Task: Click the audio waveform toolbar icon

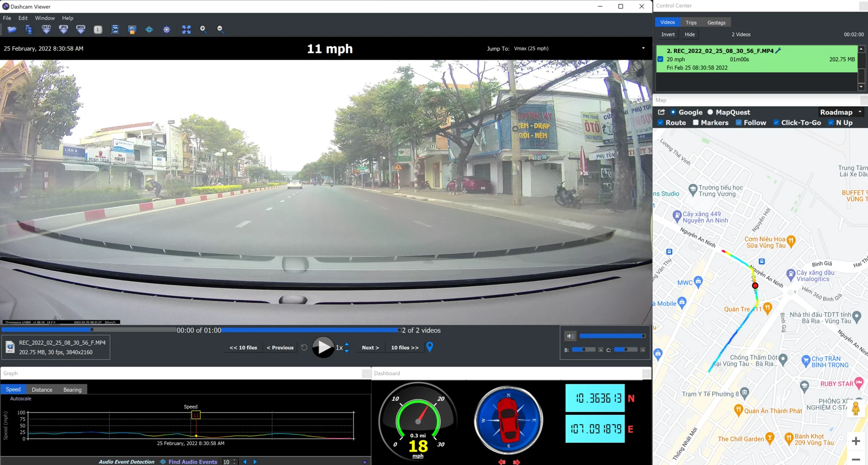Action: click(x=149, y=29)
